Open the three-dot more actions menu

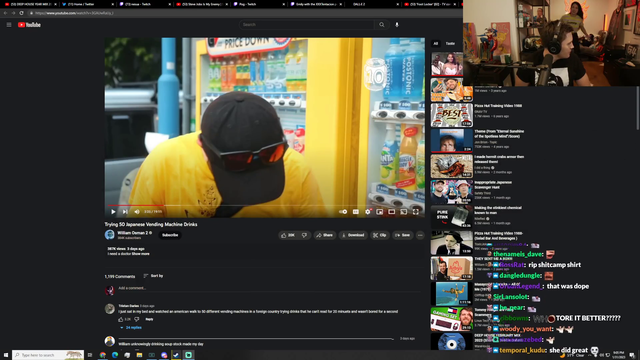tap(420, 235)
